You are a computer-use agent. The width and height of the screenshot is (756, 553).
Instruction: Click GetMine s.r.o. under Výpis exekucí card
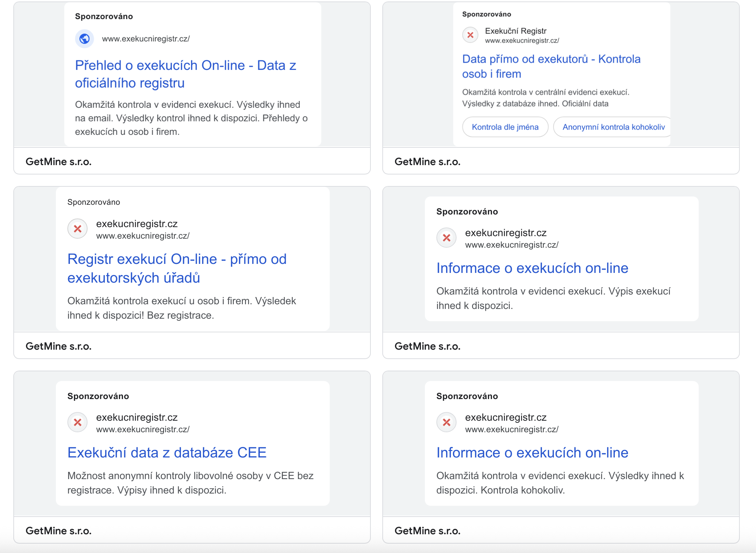[x=428, y=346]
